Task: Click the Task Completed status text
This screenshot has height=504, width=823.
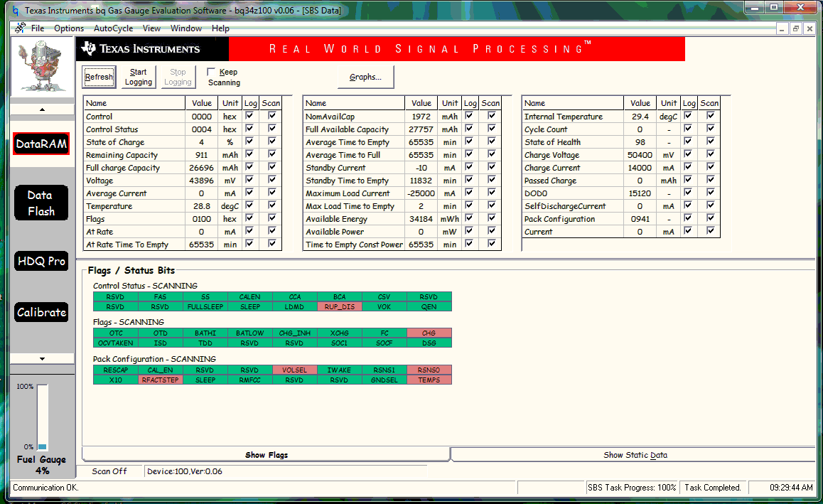Action: 713,488
